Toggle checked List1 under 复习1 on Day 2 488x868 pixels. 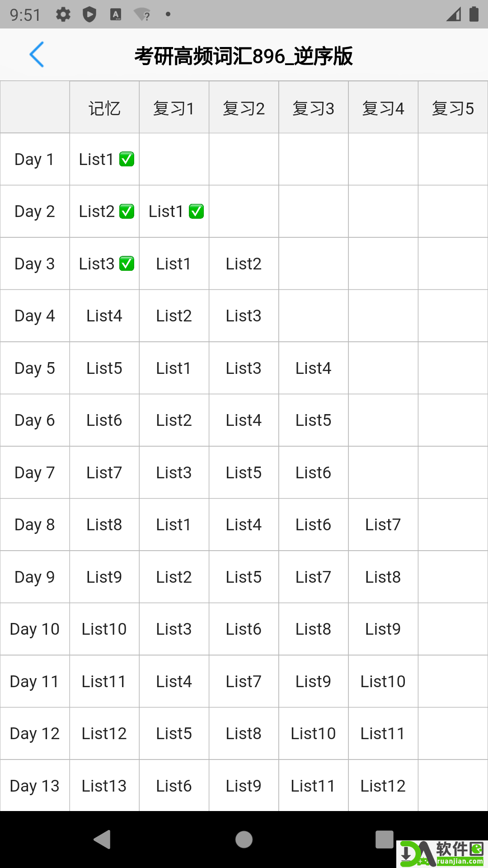196,212
